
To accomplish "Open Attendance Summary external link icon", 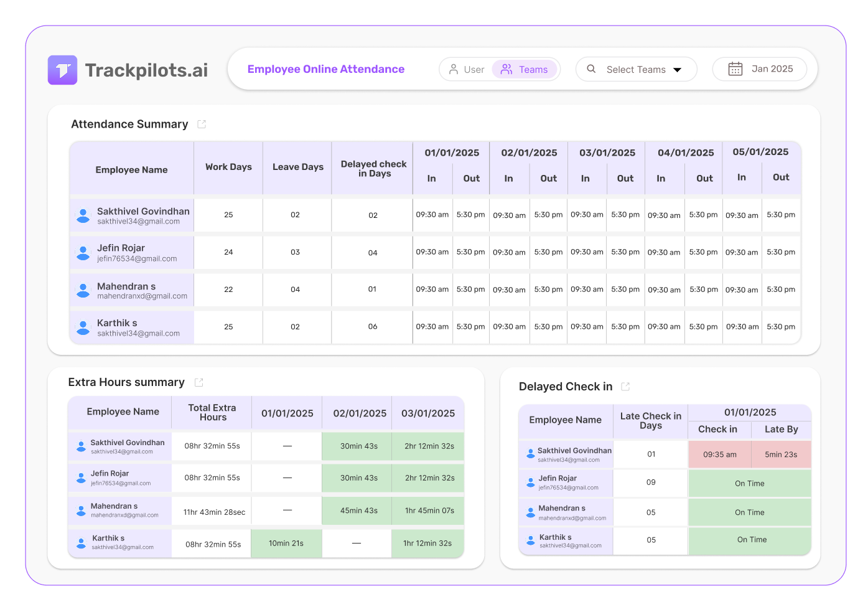I will (202, 125).
